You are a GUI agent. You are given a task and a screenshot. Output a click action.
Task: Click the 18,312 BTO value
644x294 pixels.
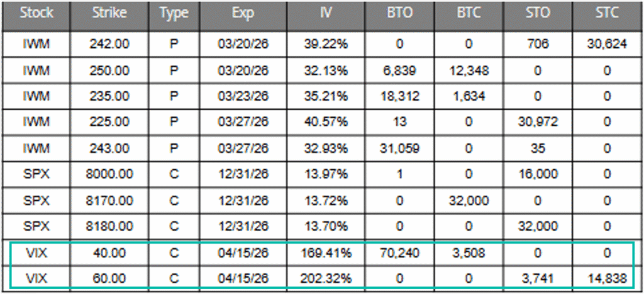pos(399,96)
